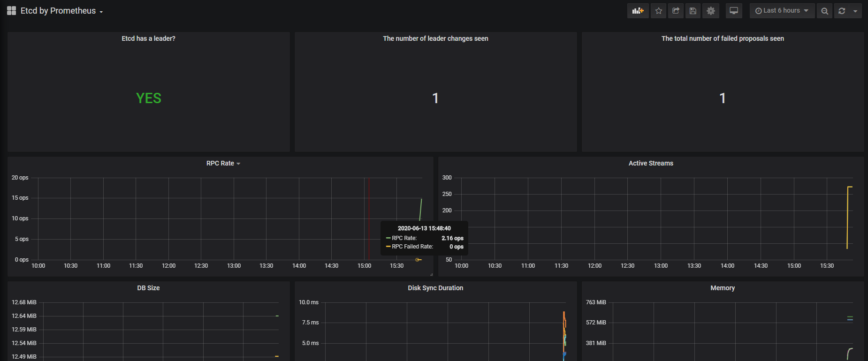Click the 763 MiB label in Memory

[596, 302]
